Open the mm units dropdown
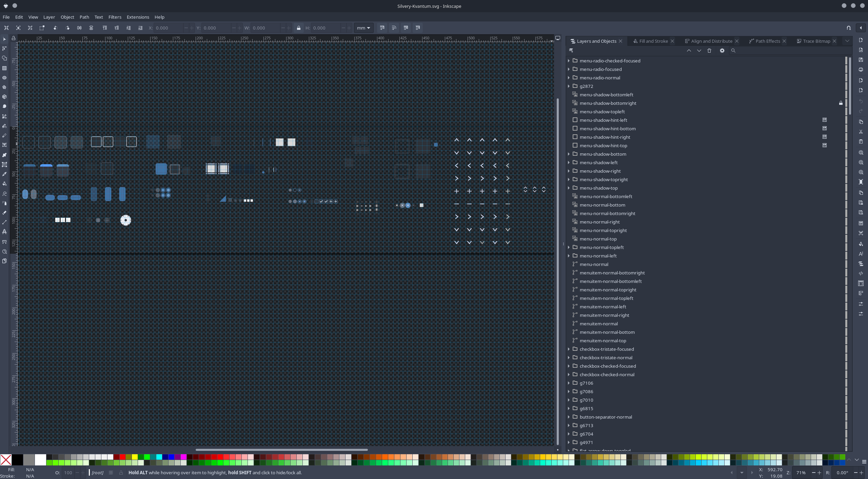 click(x=363, y=28)
